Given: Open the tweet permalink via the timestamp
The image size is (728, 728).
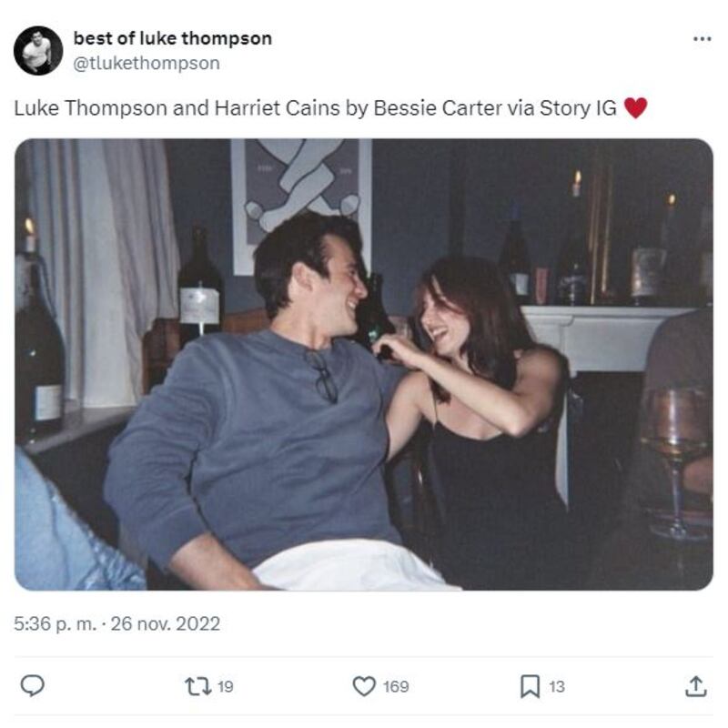Looking at the screenshot, I should pos(118,624).
